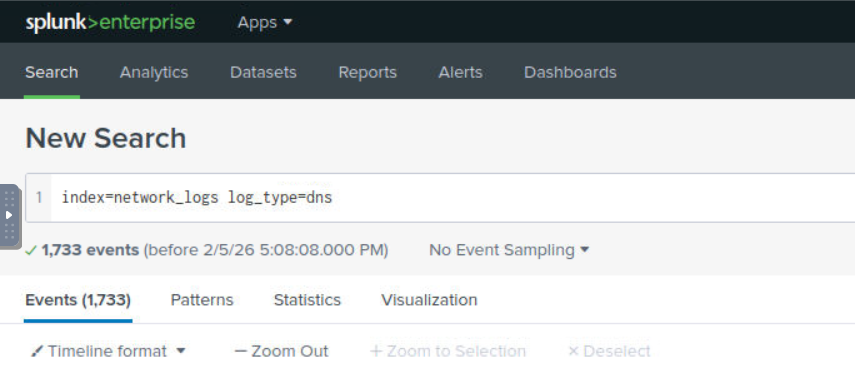Open the Reports tab
The image size is (855, 367).
click(x=368, y=73)
